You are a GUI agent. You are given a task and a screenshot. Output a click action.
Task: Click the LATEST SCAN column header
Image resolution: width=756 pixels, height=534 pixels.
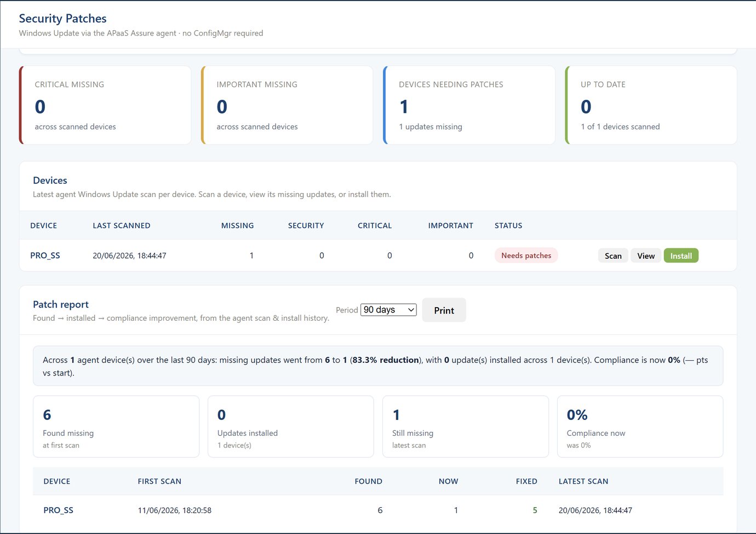click(583, 481)
